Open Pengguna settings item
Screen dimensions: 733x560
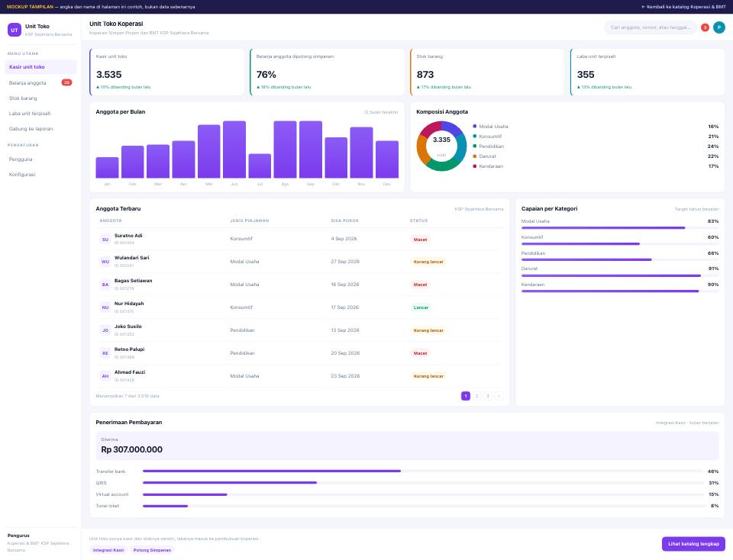40,159
